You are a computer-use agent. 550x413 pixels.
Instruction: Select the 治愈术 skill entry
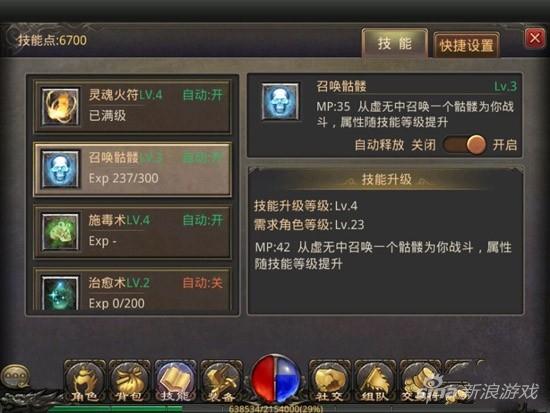[132, 290]
